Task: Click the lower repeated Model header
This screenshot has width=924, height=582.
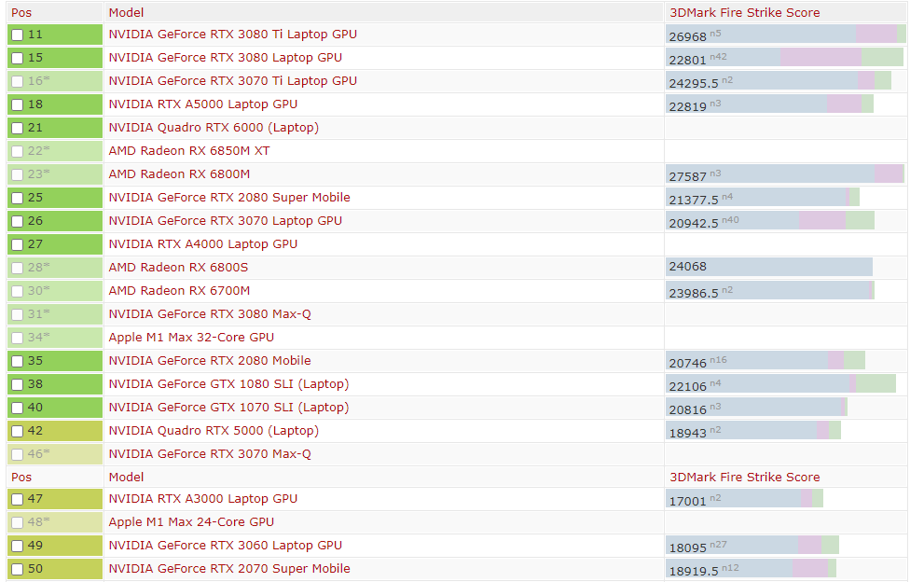Action: point(126,477)
